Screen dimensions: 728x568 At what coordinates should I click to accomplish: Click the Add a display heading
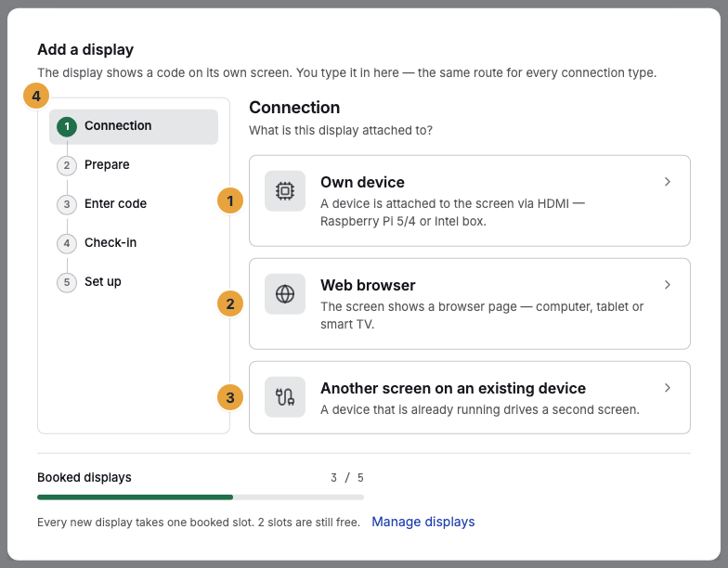coord(85,50)
